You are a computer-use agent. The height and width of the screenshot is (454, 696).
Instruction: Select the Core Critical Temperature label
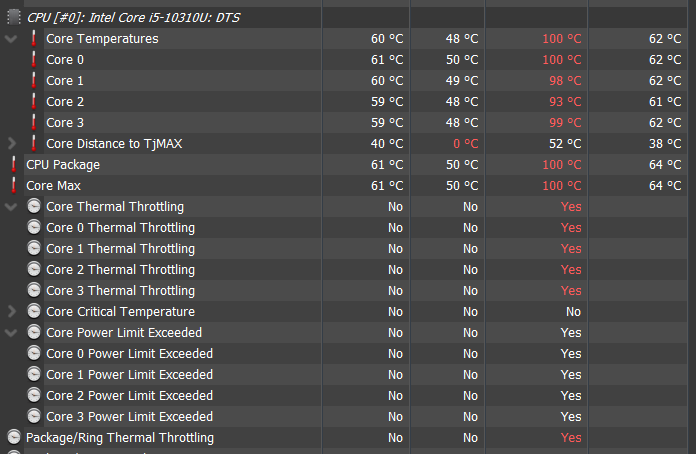point(120,312)
